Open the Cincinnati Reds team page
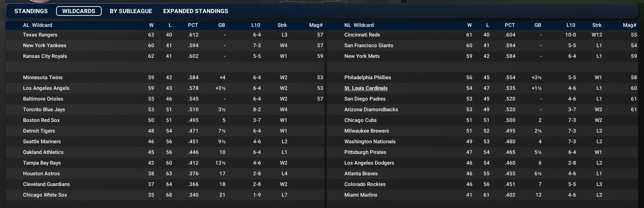 [x=362, y=35]
